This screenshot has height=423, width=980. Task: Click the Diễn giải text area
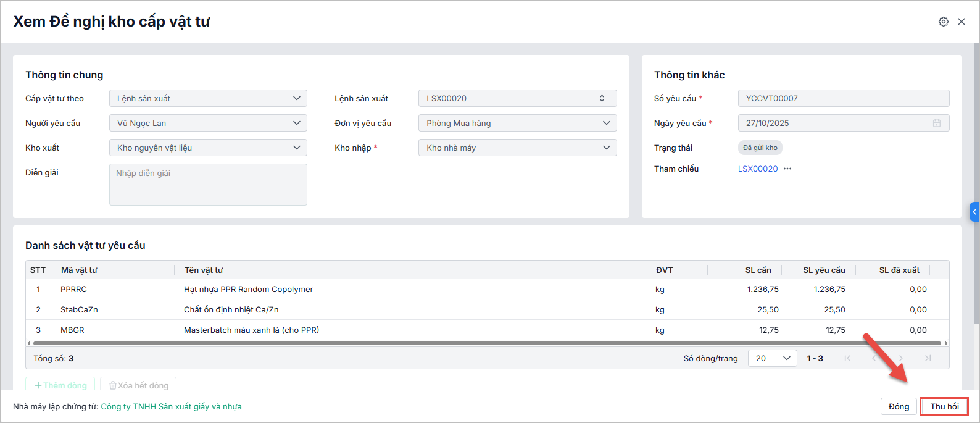208,184
